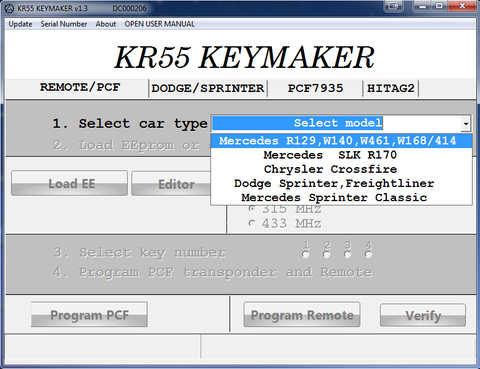The image size is (480, 369).
Task: Click the keyboard icon button in title bar
Action: point(394,6)
